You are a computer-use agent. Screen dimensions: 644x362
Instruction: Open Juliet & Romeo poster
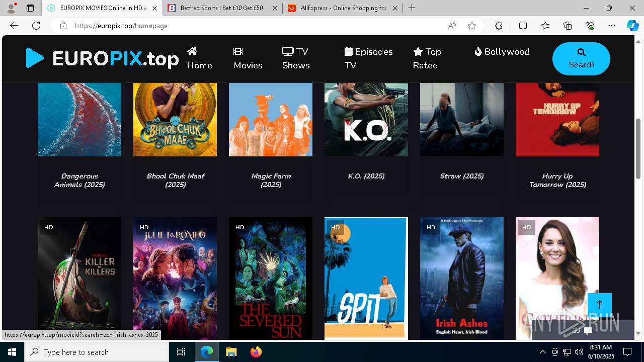coord(175,279)
